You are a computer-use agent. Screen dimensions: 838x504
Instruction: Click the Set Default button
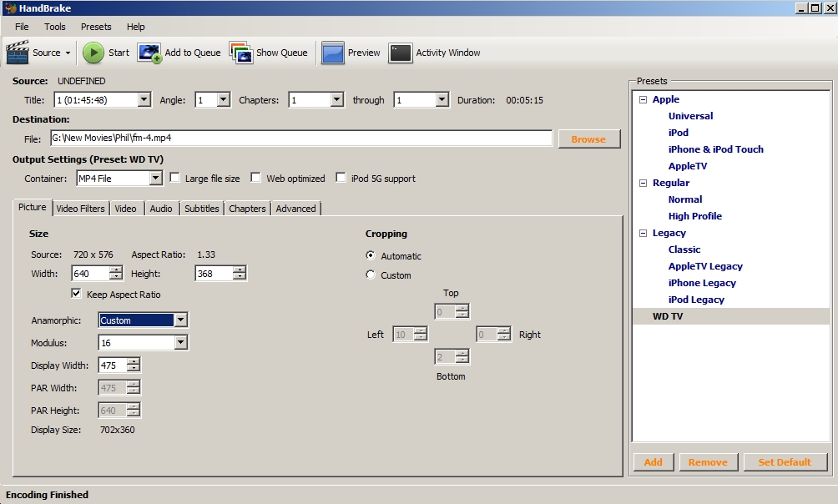pos(785,461)
